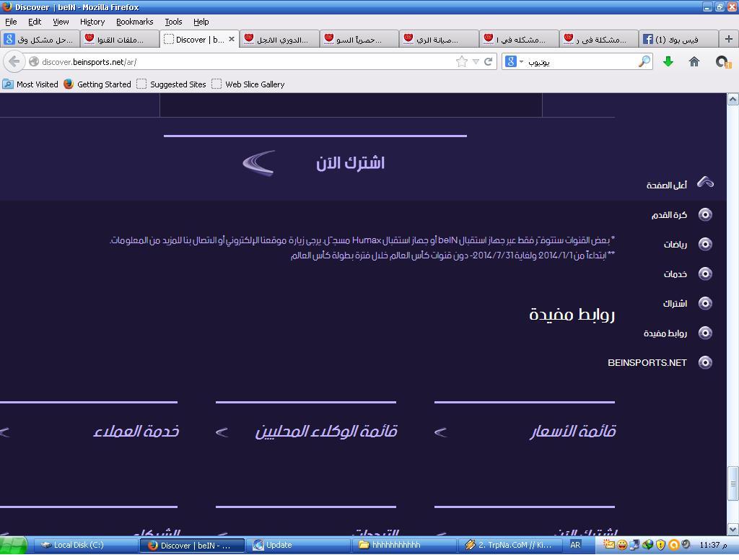Click the toolbar addon icon right of home
The image size is (739, 560).
[x=723, y=62]
